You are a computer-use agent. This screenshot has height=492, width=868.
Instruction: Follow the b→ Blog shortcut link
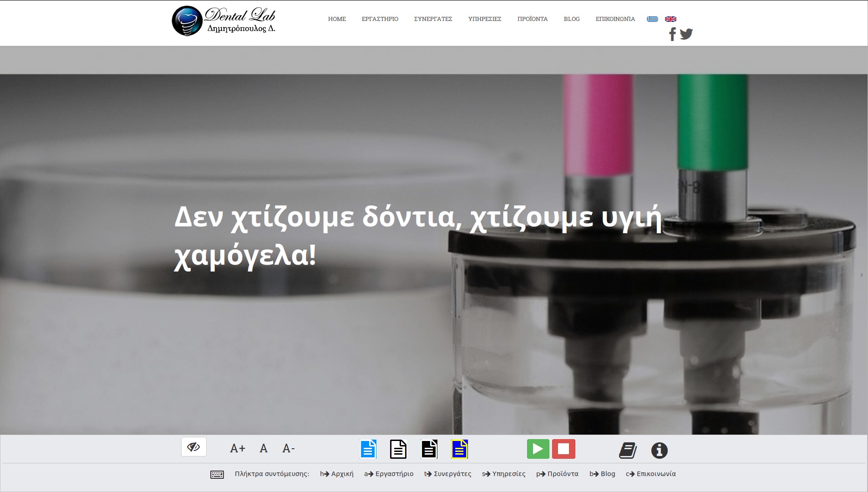pos(602,474)
